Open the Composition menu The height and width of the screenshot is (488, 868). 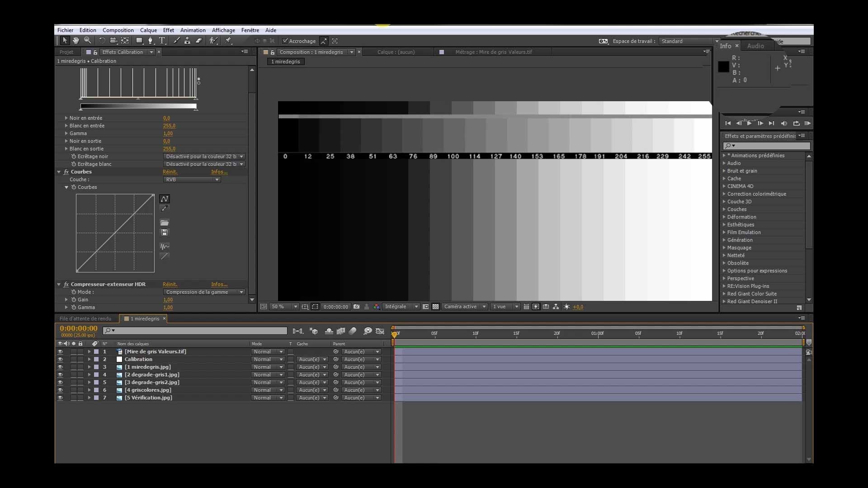tap(118, 30)
